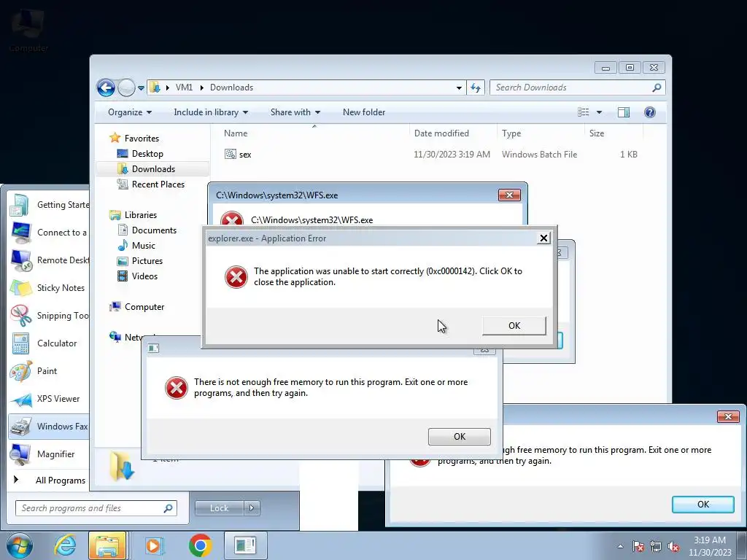Launch Sticky Notes from Start menu

coord(50,287)
